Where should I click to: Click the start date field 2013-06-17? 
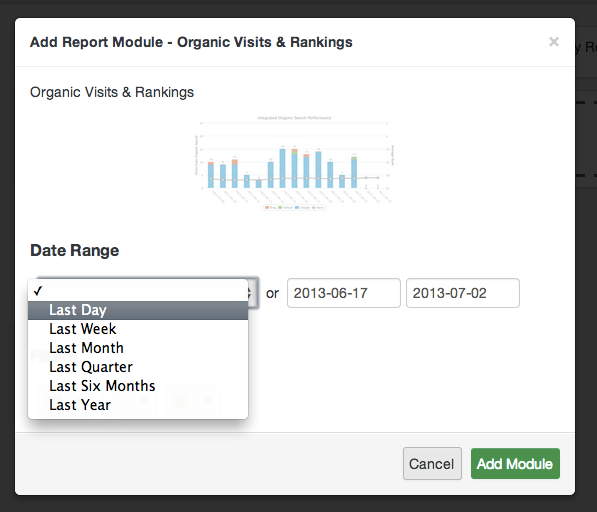[343, 293]
